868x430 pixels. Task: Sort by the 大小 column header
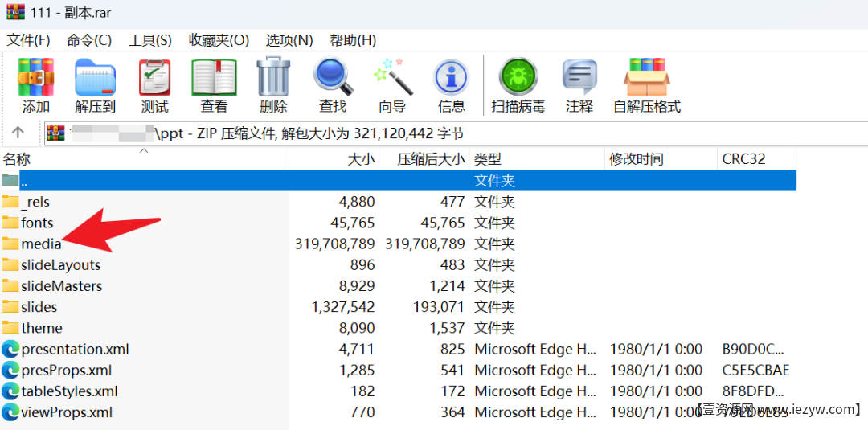334,159
